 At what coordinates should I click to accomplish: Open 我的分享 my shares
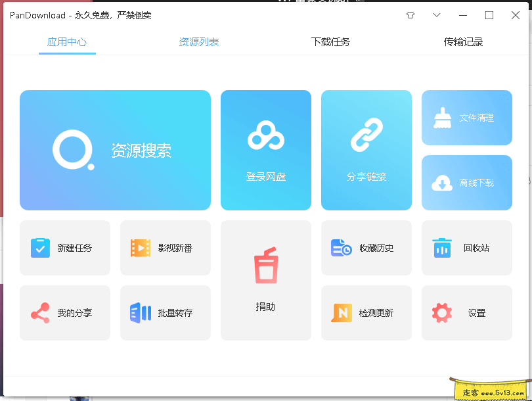coord(65,313)
